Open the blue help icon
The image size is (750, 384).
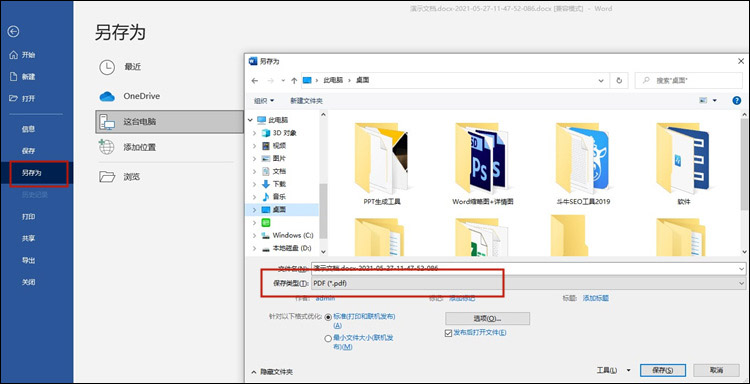point(737,100)
